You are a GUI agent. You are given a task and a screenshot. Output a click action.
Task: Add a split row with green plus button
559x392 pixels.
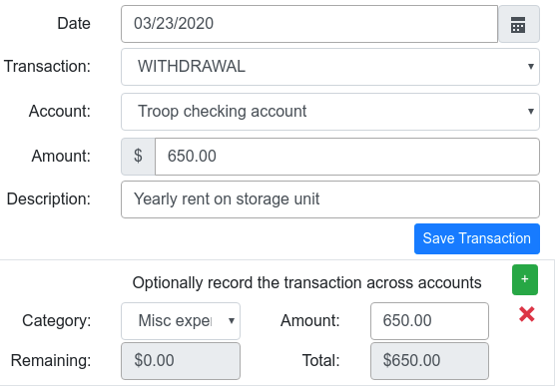point(525,279)
